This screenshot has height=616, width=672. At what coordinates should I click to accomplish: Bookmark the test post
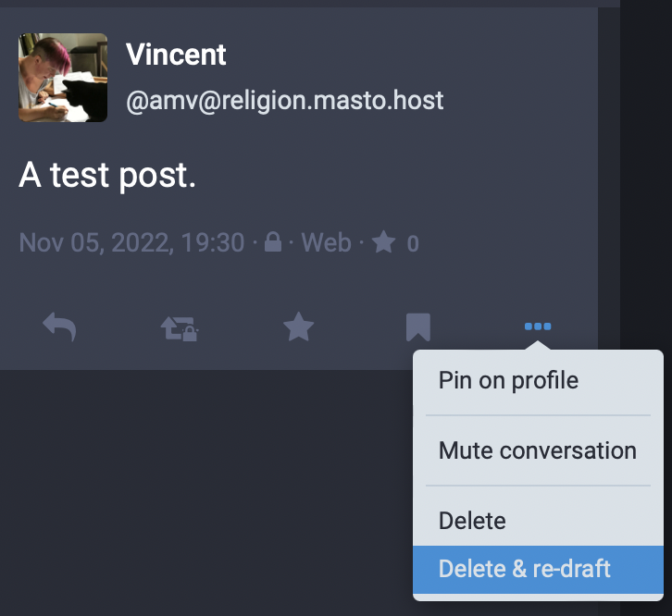tap(417, 326)
